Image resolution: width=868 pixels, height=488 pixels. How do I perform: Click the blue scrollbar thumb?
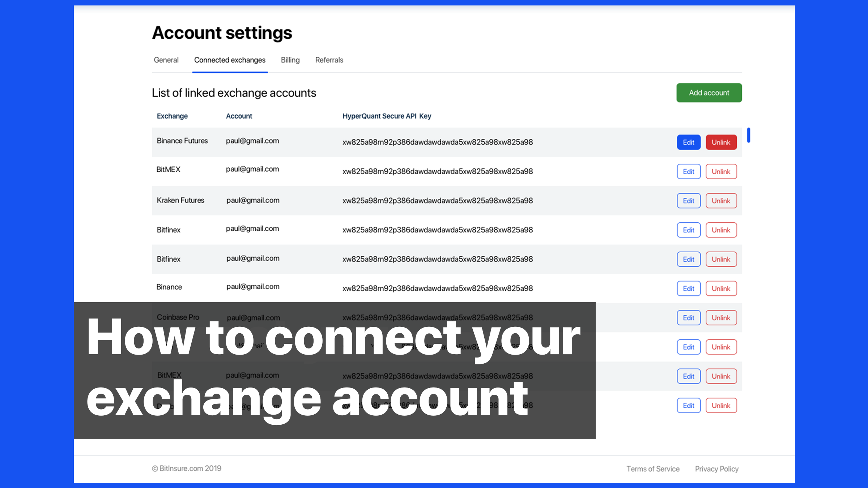pyautogui.click(x=749, y=135)
